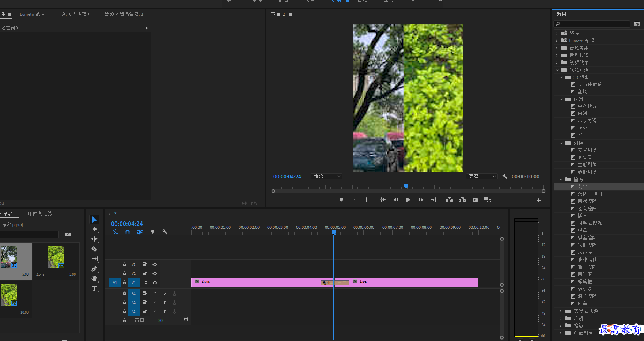Click the Mark In bracket button
The image size is (644, 341).
355,200
